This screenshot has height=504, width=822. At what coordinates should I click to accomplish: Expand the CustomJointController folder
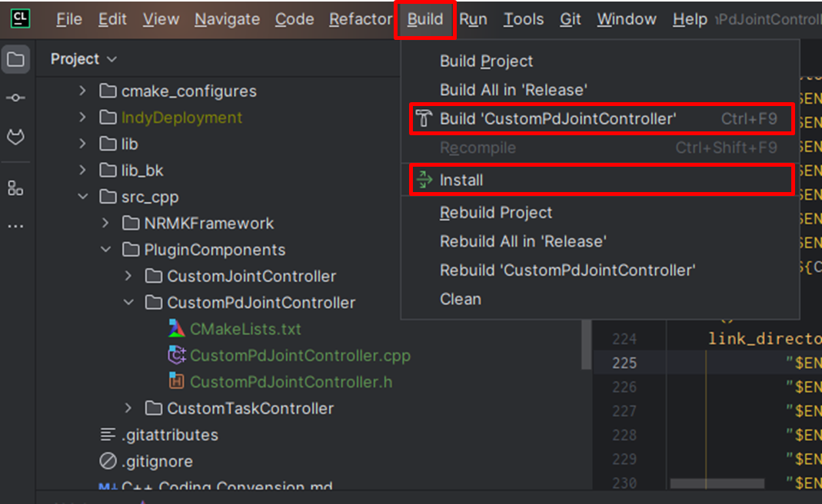[x=128, y=276]
